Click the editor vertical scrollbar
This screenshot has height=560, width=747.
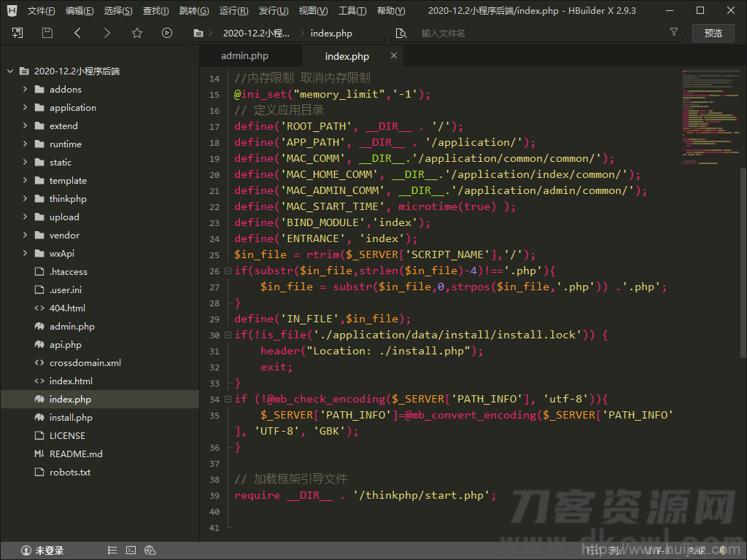coord(743,262)
